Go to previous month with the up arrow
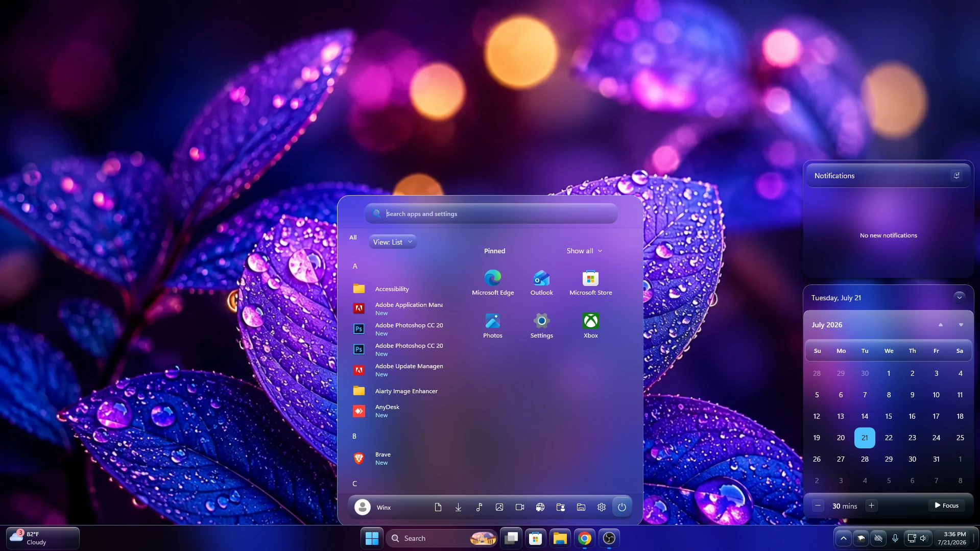The image size is (980, 551). click(x=940, y=325)
